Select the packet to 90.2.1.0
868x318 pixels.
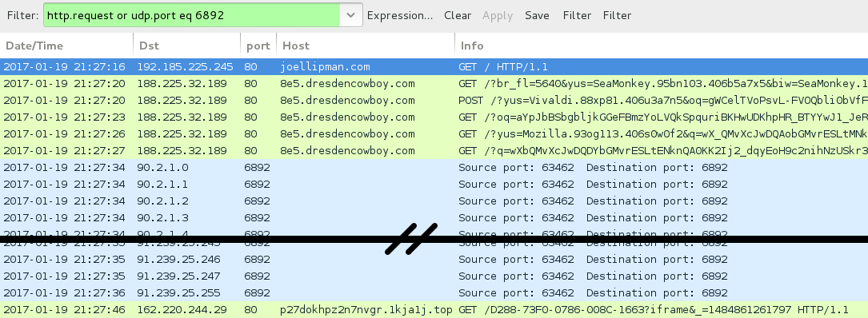coord(434,168)
